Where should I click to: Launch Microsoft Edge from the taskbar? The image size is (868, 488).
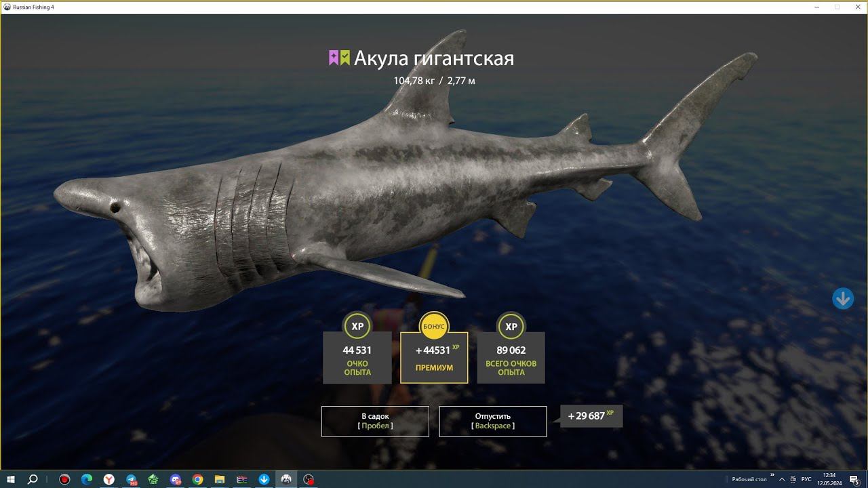pyautogui.click(x=87, y=479)
